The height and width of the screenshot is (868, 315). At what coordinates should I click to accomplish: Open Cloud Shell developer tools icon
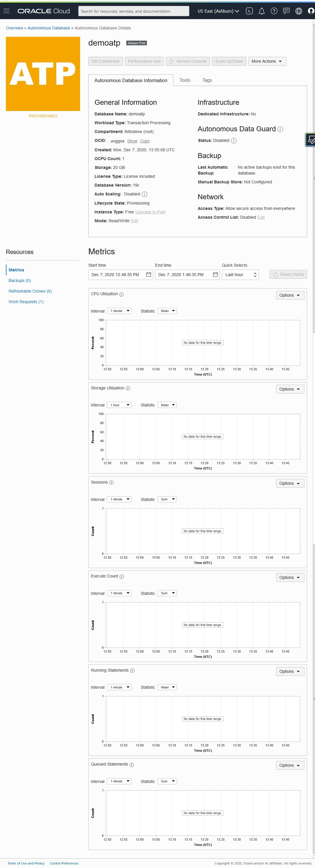[249, 11]
